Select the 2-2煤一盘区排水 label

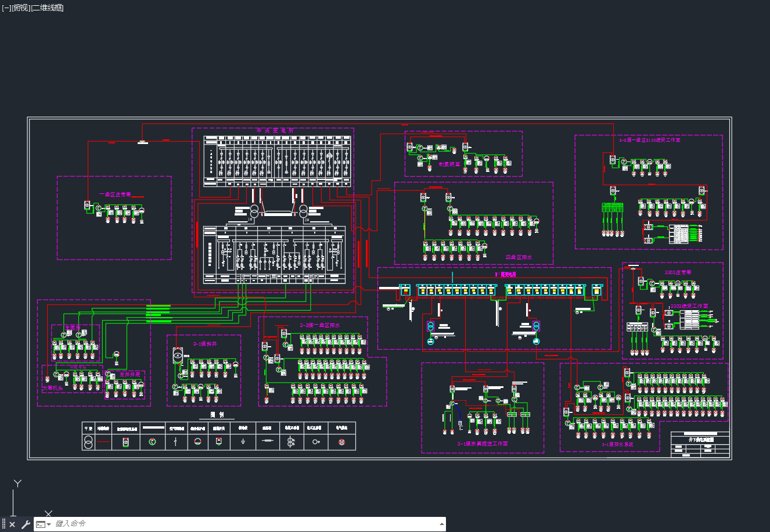coord(319,326)
